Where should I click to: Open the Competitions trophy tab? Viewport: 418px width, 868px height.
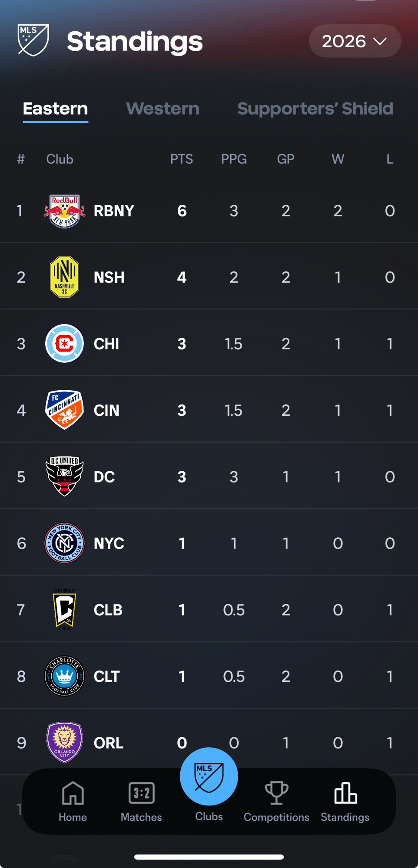pos(276,801)
